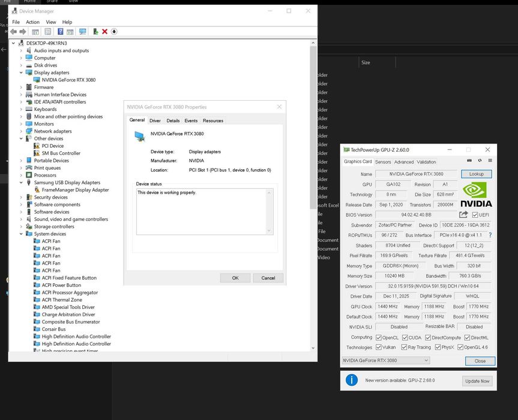
Task: Click GPU-Z refresh icon
Action: click(480, 160)
